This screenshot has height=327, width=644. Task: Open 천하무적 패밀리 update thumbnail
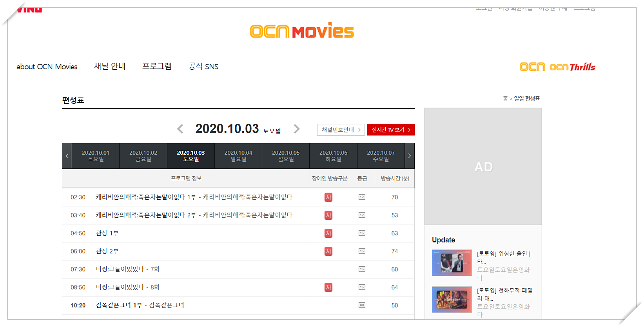pyautogui.click(x=452, y=300)
